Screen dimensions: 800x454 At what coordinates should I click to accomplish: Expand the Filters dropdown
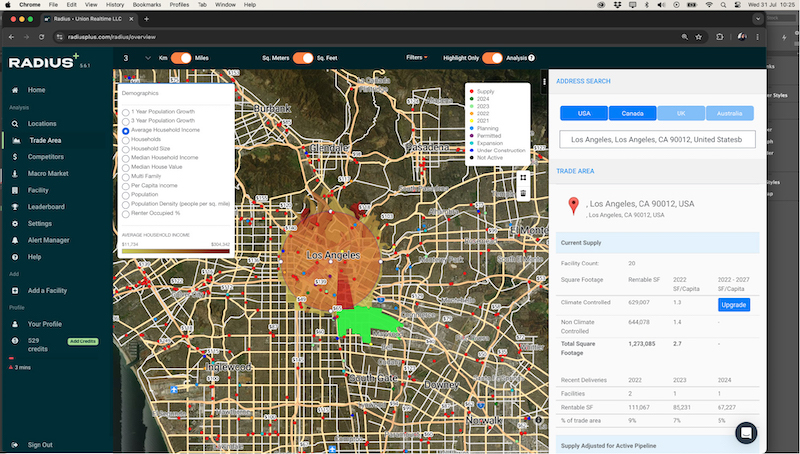coord(417,58)
